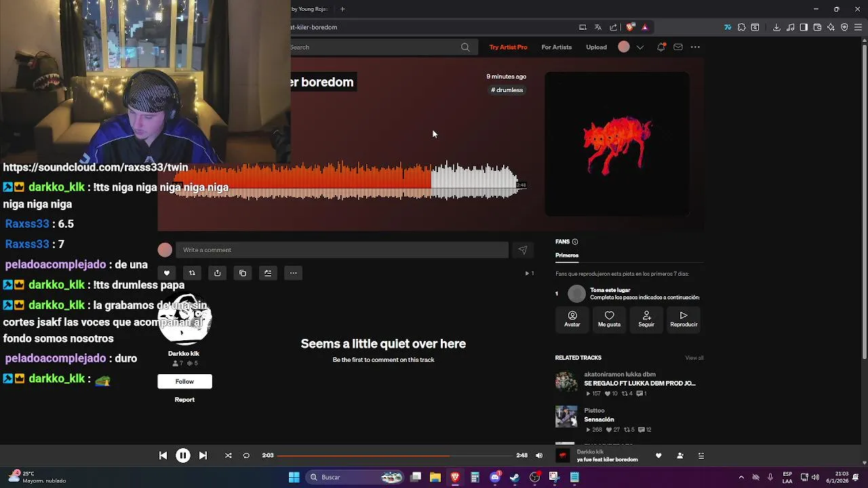Expand the profile avatar menu chevron
Image resolution: width=868 pixels, height=488 pixels.
tap(640, 47)
